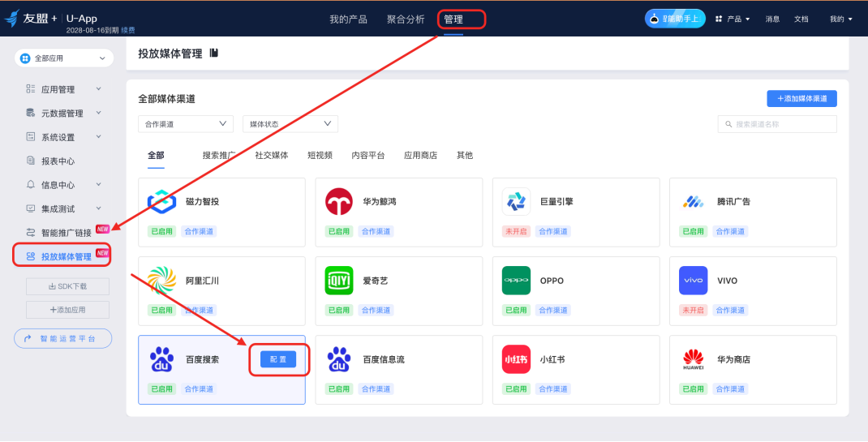Click the 智能推广链接 link icon
The image size is (868, 442).
click(31, 232)
